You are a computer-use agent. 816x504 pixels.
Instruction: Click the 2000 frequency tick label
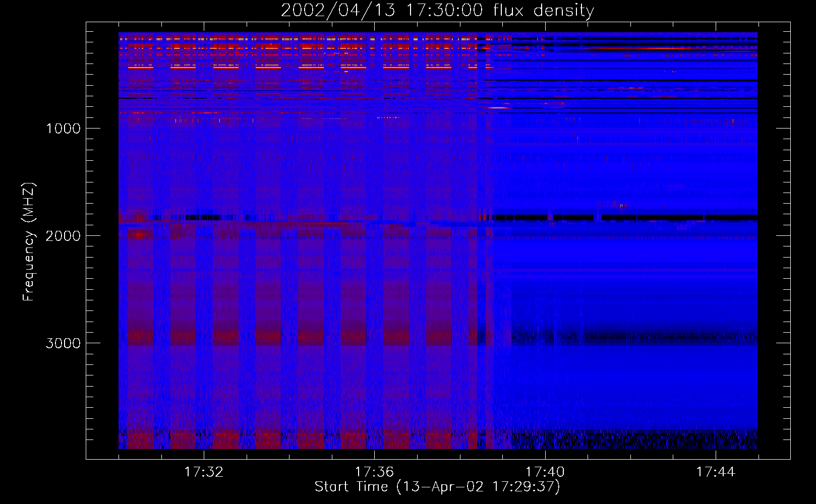[63, 236]
